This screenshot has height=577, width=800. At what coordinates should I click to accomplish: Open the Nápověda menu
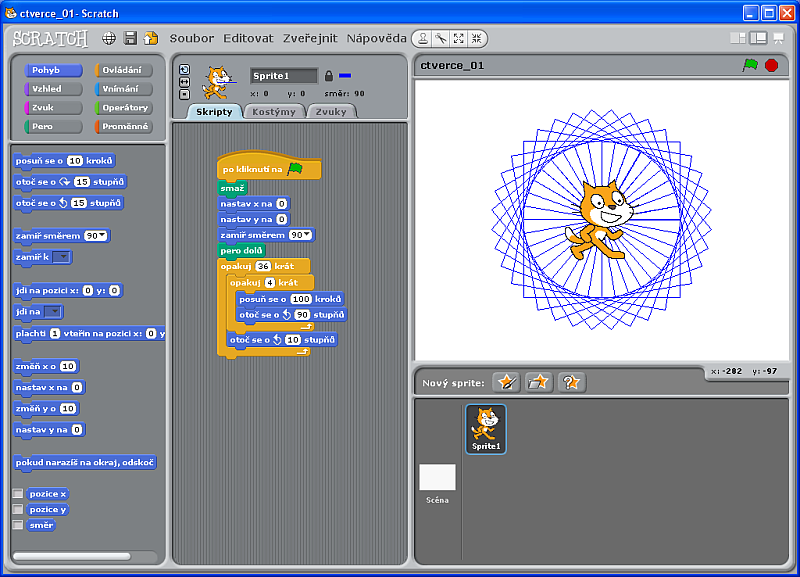tap(377, 38)
